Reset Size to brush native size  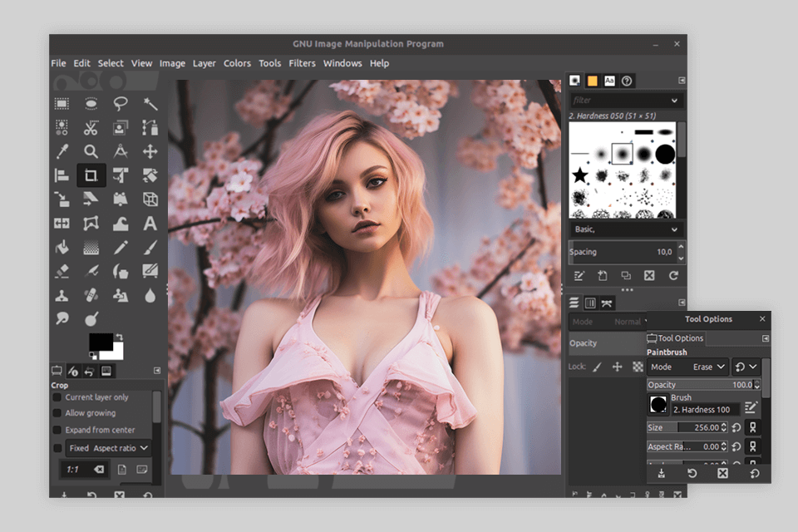point(736,427)
